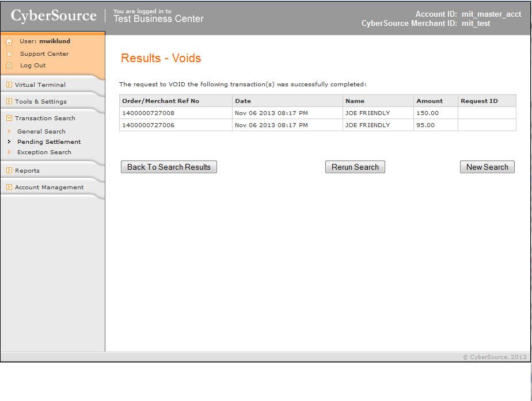Open the Reports menu label
Image resolution: width=532 pixels, height=401 pixels.
coord(27,170)
